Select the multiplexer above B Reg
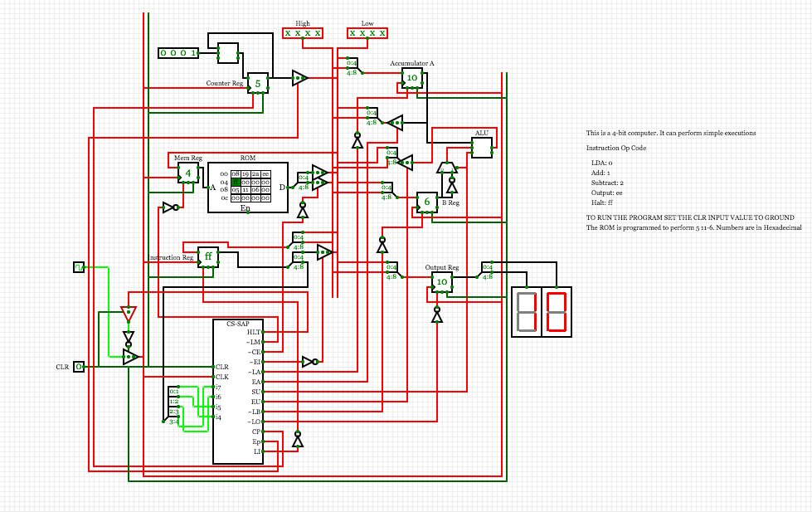 tap(447, 168)
